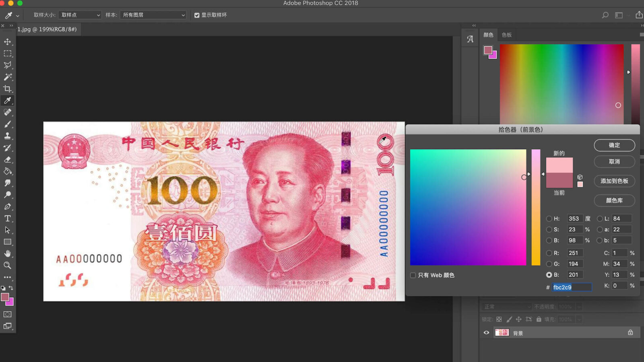This screenshot has width=644, height=362.
Task: Open the workspace switcher icon
Action: coord(619,15)
